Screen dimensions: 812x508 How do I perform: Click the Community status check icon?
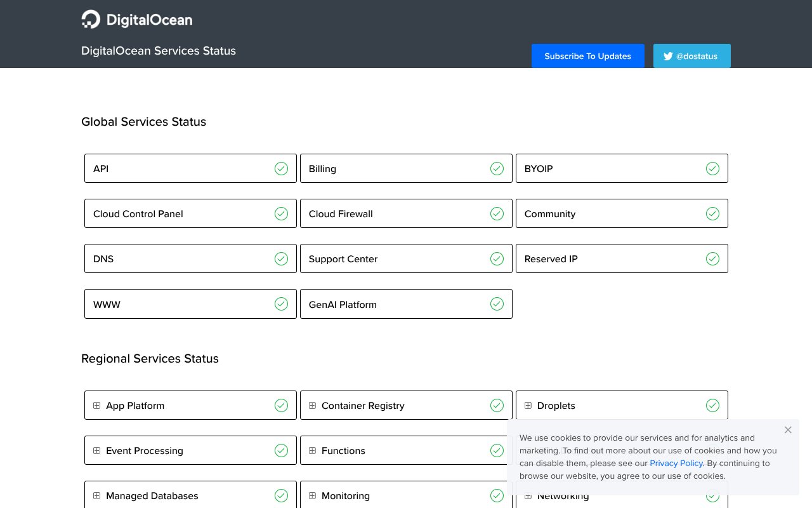click(x=712, y=213)
